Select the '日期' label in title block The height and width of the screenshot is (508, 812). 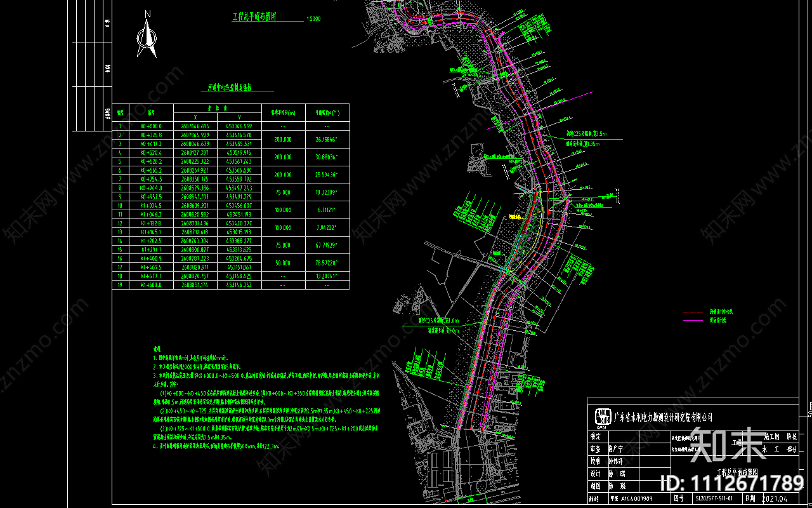tap(750, 498)
